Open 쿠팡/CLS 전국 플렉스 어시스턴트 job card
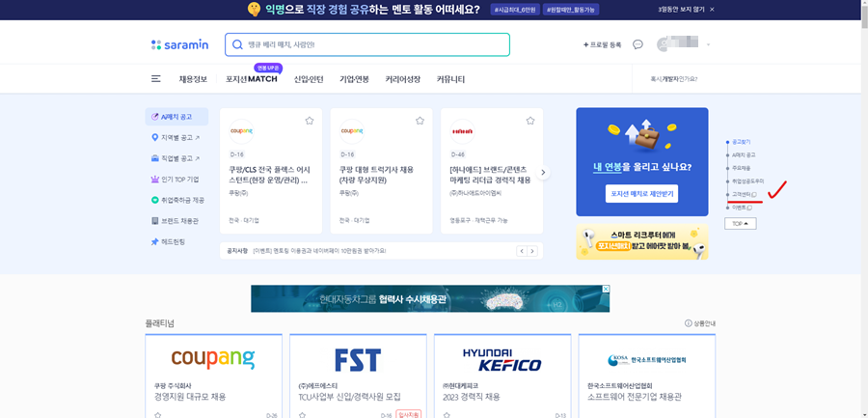The height and width of the screenshot is (418, 868). (x=271, y=171)
